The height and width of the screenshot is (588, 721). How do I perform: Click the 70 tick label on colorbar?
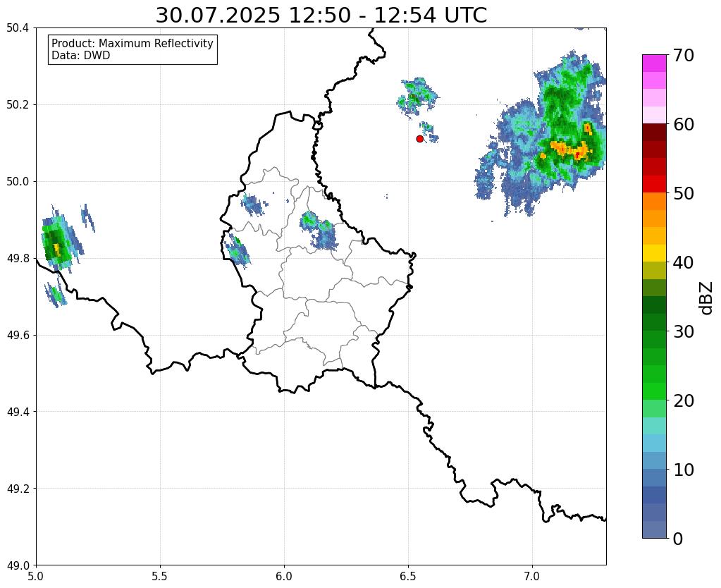[684, 55]
